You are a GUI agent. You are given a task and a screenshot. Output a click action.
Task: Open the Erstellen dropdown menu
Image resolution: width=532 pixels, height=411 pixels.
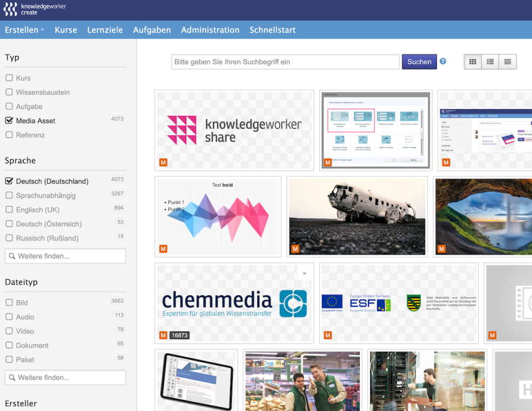click(x=24, y=30)
